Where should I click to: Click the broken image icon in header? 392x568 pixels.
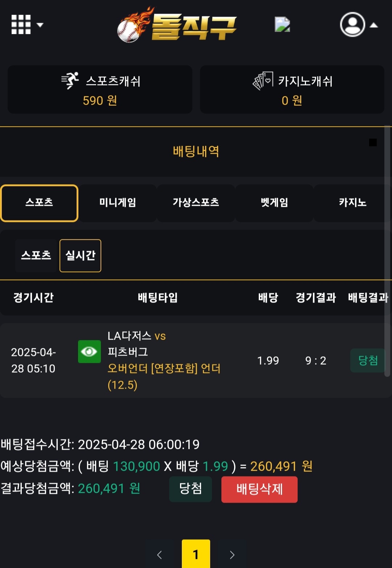[x=282, y=25]
